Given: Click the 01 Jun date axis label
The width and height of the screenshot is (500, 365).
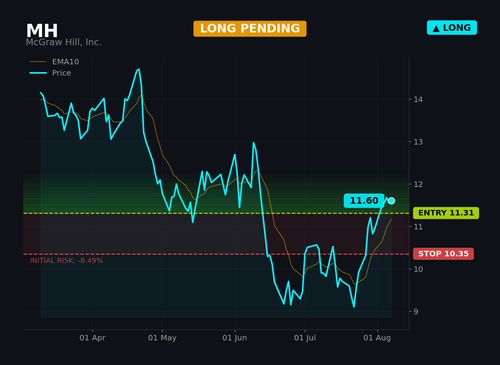Looking at the screenshot, I should click(x=235, y=338).
